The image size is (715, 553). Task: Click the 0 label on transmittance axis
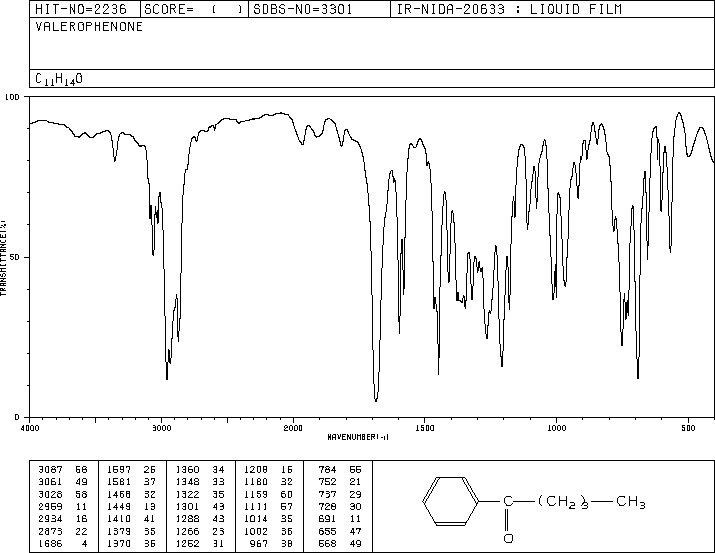[17, 417]
